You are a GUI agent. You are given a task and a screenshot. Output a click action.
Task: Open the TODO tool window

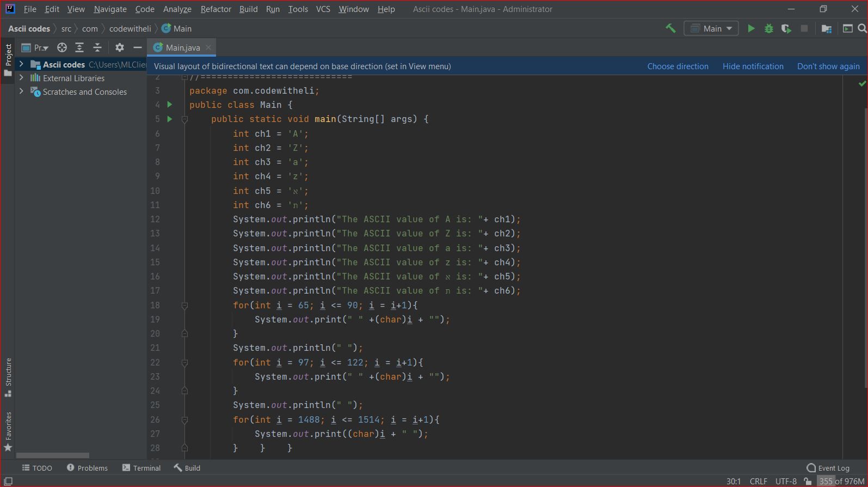pos(37,468)
